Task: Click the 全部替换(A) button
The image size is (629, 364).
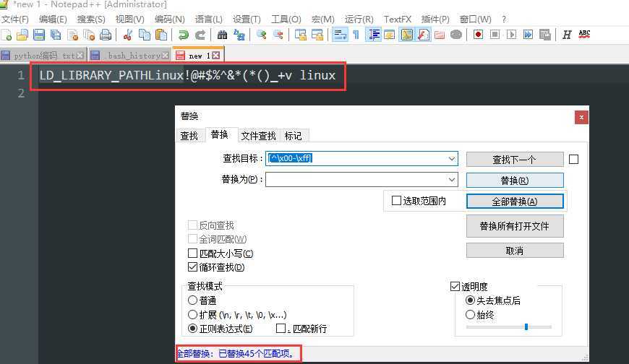Action: [515, 201]
